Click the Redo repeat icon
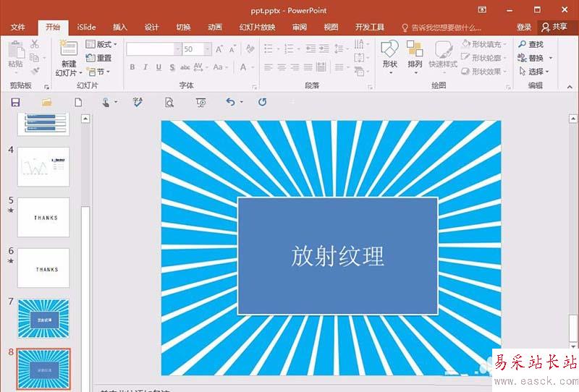This screenshot has height=392, width=579. click(x=262, y=102)
